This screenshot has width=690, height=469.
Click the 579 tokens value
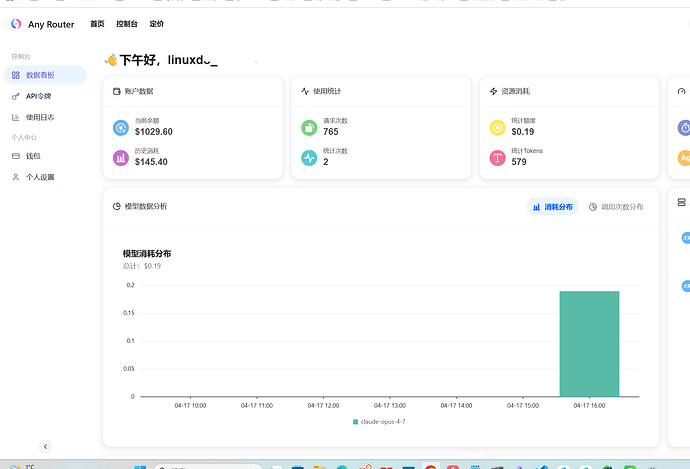click(x=519, y=161)
